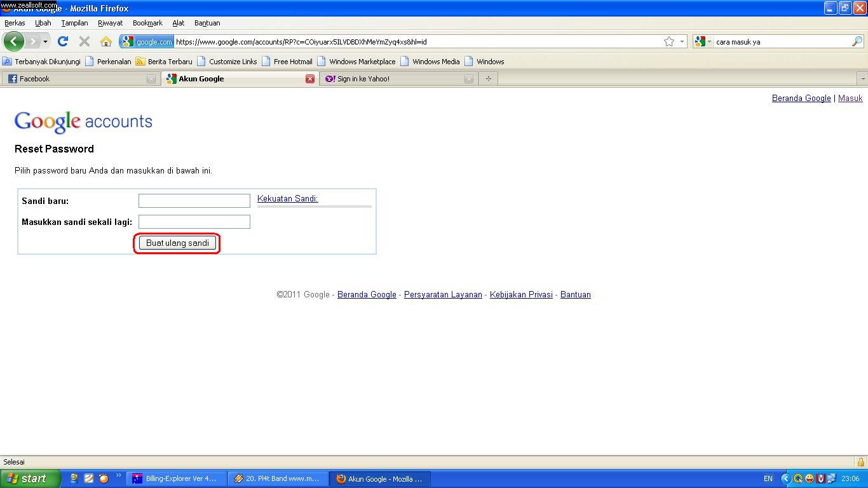The width and height of the screenshot is (868, 488).
Task: Open the Kebijakan Privasi link
Action: (x=521, y=295)
